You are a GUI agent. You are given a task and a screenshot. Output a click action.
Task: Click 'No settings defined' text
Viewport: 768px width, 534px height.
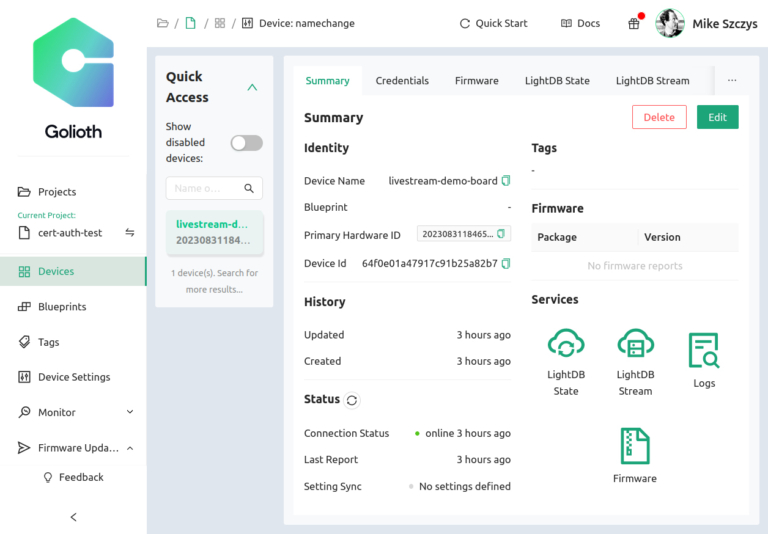click(465, 486)
